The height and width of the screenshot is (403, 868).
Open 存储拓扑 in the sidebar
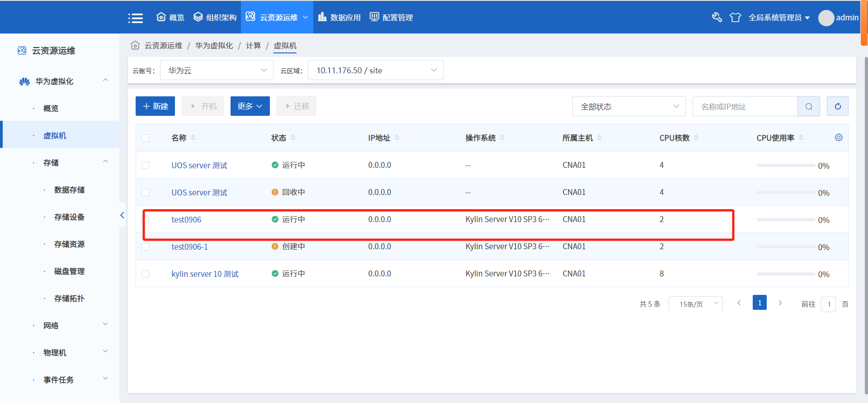tap(69, 299)
